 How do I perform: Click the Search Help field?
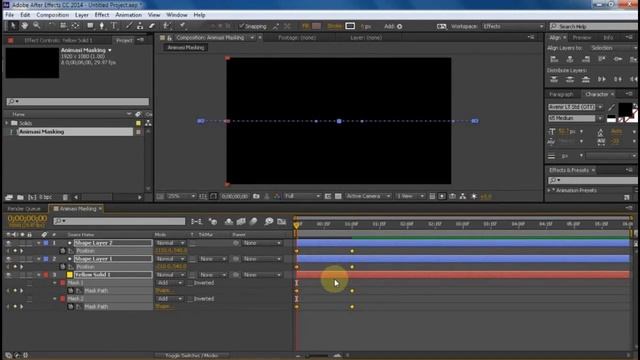594,26
